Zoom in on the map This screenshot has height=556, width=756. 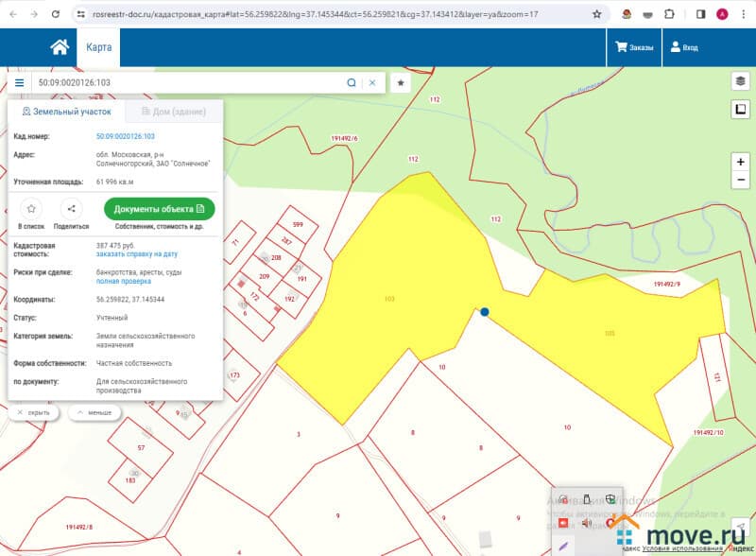coord(740,162)
